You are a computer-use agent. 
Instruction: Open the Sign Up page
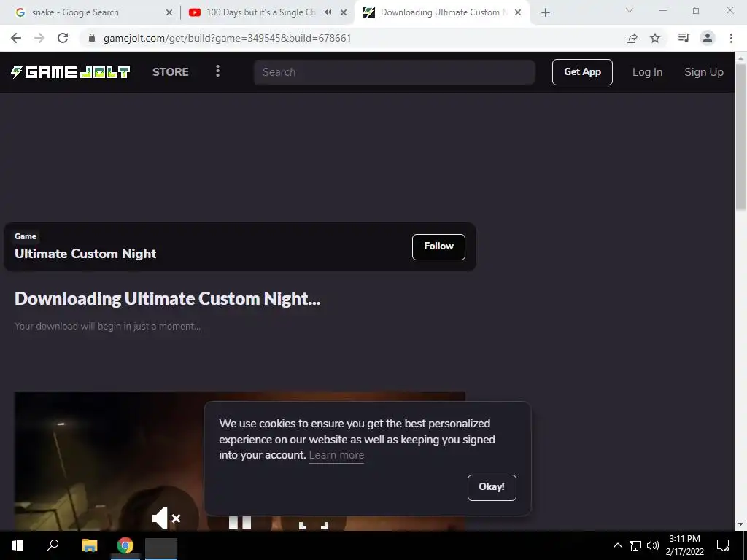(704, 72)
